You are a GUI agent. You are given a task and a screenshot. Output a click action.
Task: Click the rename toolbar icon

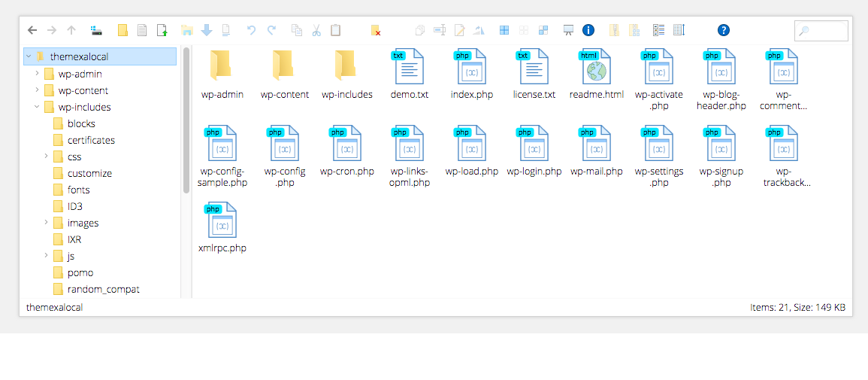(x=440, y=30)
